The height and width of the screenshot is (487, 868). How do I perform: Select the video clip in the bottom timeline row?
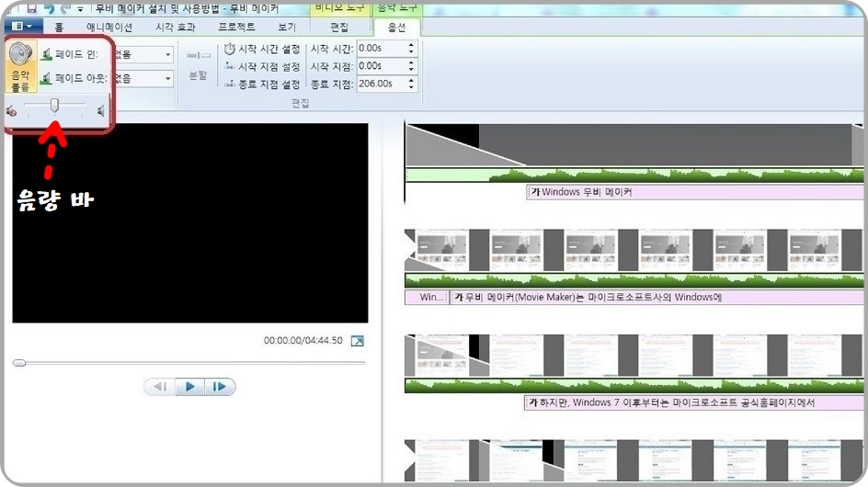click(x=634, y=460)
